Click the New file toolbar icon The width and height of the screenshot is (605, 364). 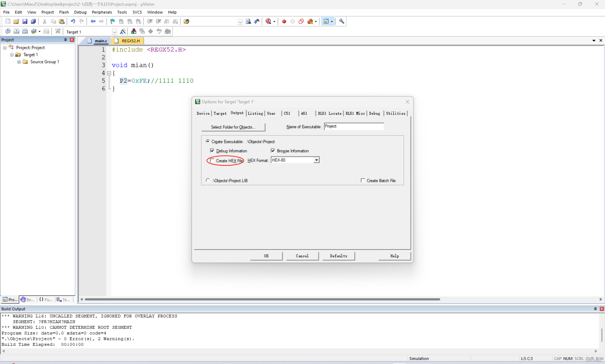(x=8, y=21)
